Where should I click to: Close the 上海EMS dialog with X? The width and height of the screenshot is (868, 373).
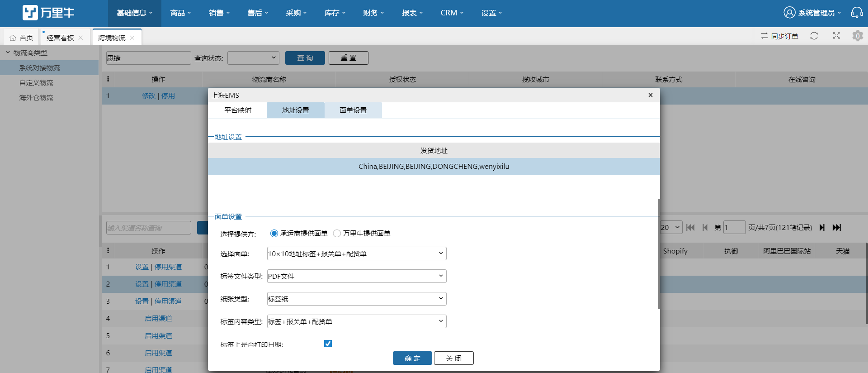[651, 95]
